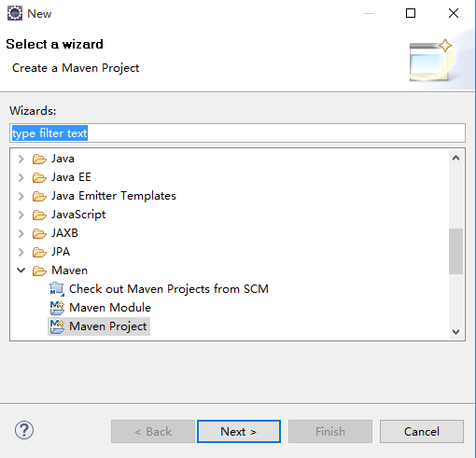Image resolution: width=476 pixels, height=458 pixels.
Task: Focus the type filter text field
Action: (x=237, y=133)
